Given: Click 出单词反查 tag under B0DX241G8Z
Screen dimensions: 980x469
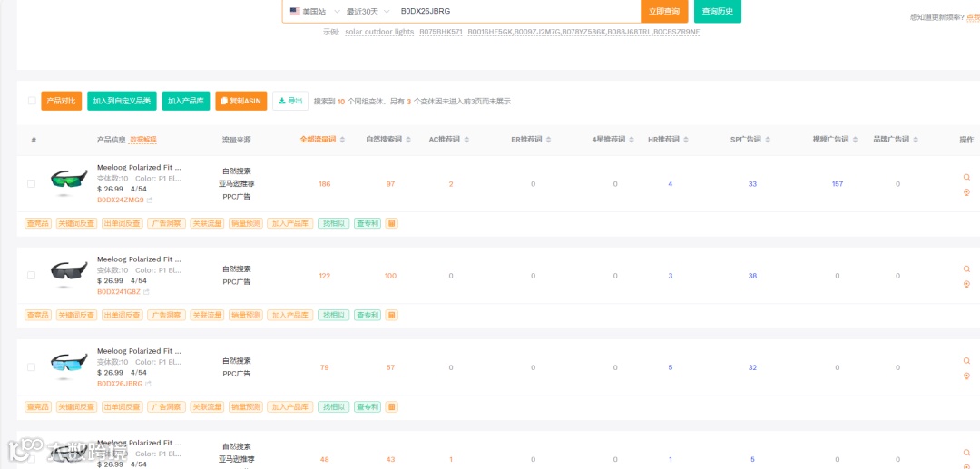Looking at the screenshot, I should (x=122, y=315).
